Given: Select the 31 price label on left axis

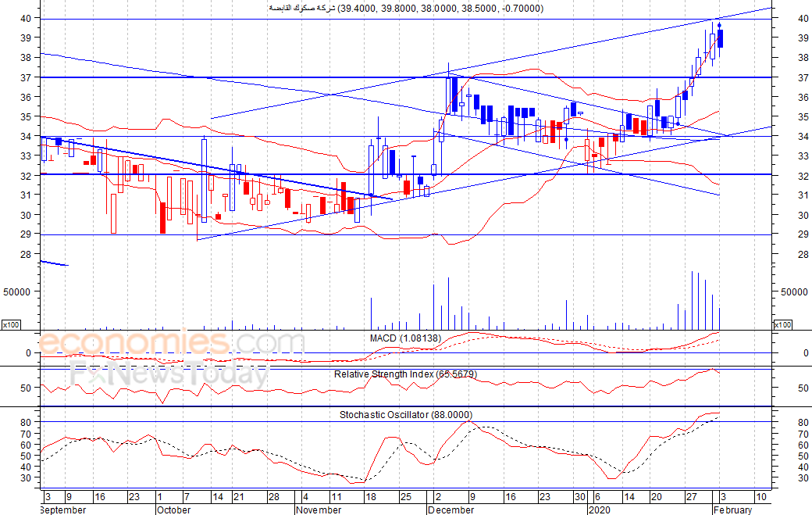Looking at the screenshot, I should (27, 195).
